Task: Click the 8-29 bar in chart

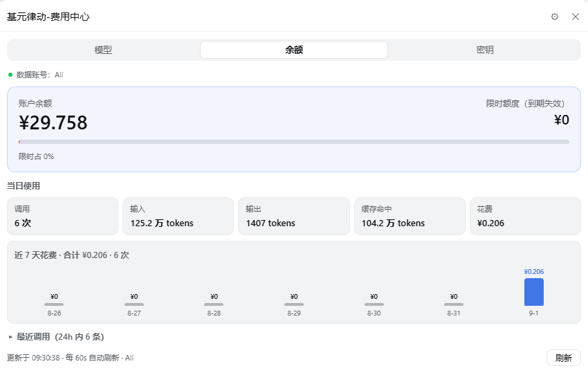Action: point(293,304)
